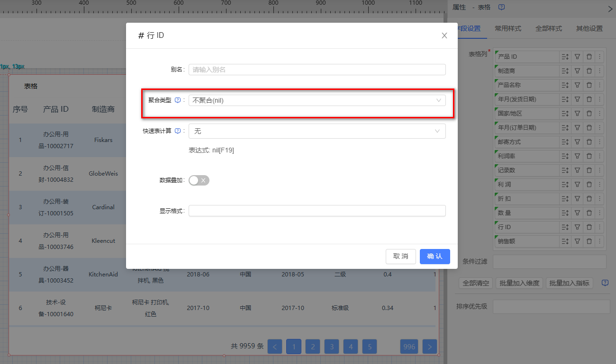Collapse the properties panel with arrow
The width and height of the screenshot is (616, 364).
pos(610,8)
